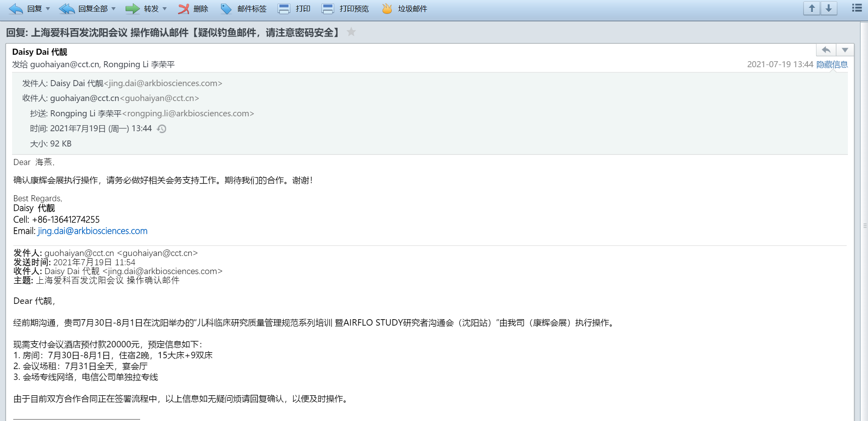Click the Reply (回复) arrow icon
This screenshot has width=868, height=421.
[x=16, y=9]
